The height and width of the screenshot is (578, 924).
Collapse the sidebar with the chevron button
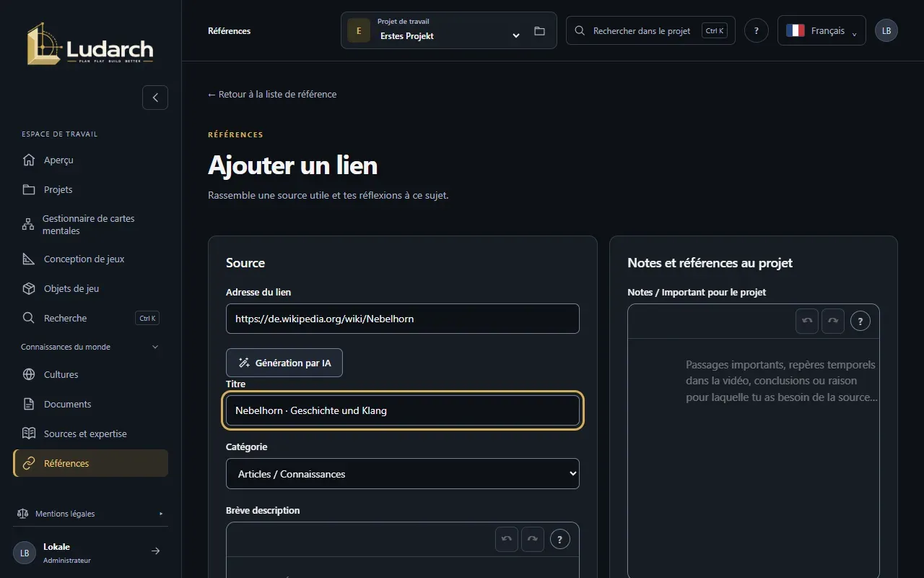tap(155, 98)
